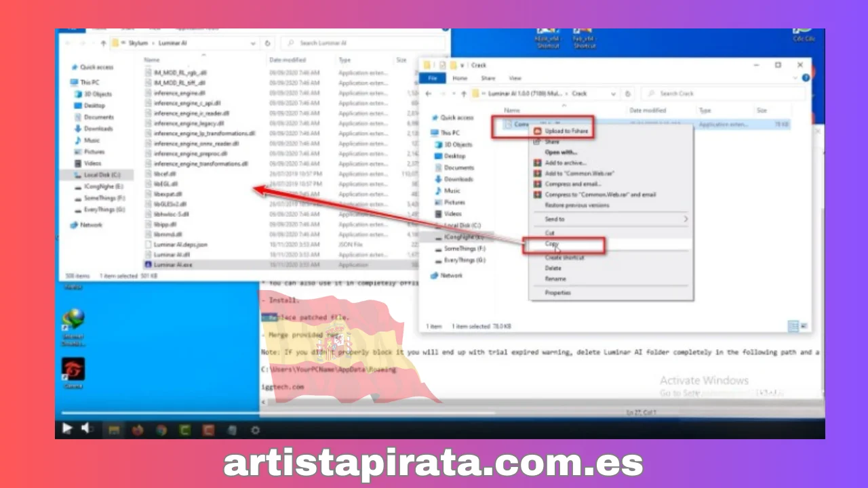Click the File Explorer taskbar icon
This screenshot has height=488, width=868.
pyautogui.click(x=115, y=430)
